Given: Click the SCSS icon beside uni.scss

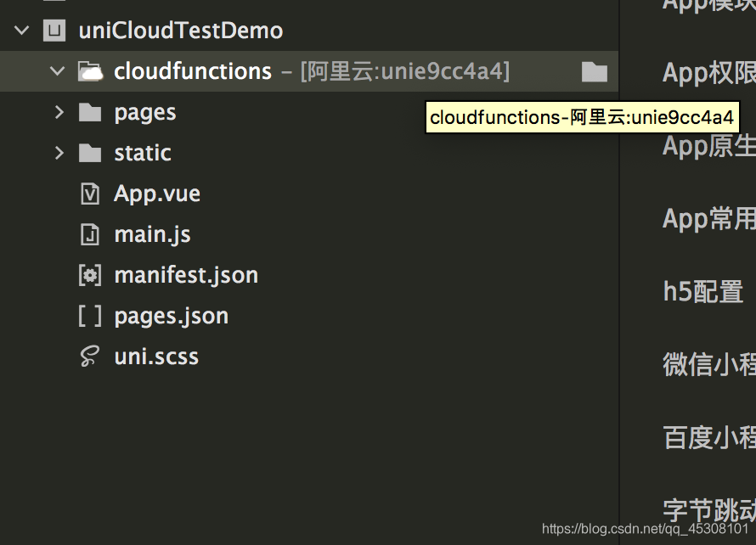Looking at the screenshot, I should click(91, 356).
